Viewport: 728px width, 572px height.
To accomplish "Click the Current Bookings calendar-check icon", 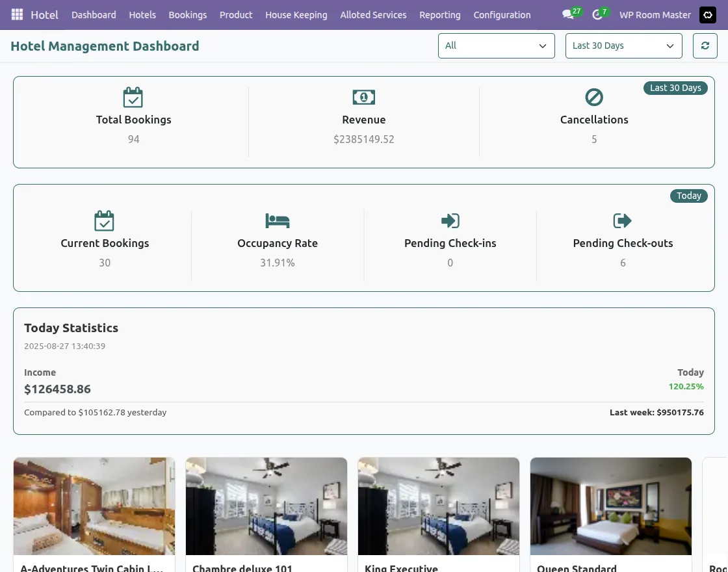I will click(105, 221).
